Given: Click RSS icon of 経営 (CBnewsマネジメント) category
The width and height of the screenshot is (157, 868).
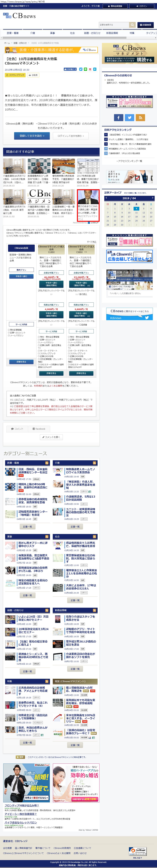Looking at the screenshot, I should pyautogui.click(x=94, y=681).
